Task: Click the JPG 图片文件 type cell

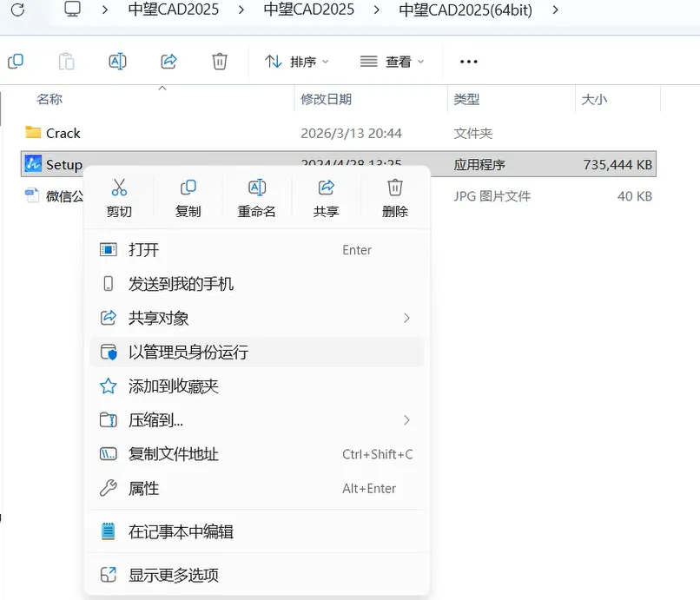Action: (x=492, y=196)
